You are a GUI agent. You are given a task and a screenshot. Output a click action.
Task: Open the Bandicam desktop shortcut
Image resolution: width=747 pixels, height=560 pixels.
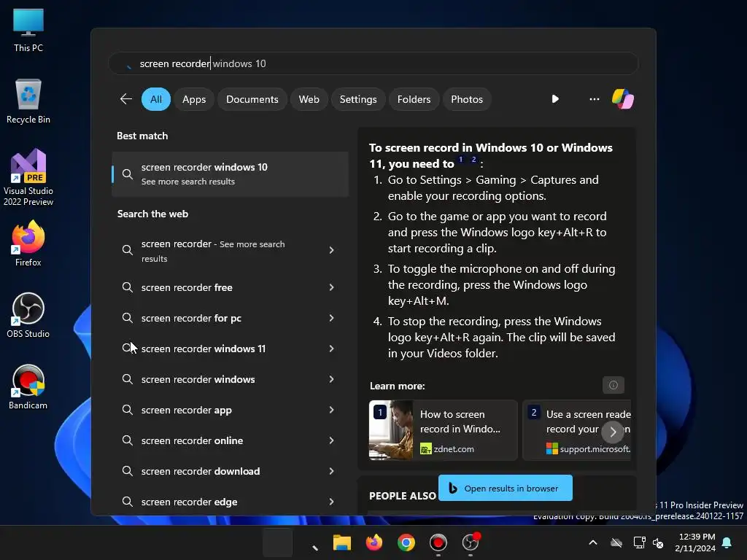point(28,386)
